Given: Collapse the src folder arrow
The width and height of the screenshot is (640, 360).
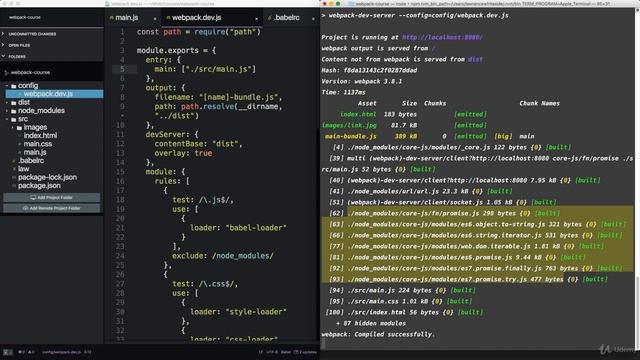Looking at the screenshot, I should point(7,119).
